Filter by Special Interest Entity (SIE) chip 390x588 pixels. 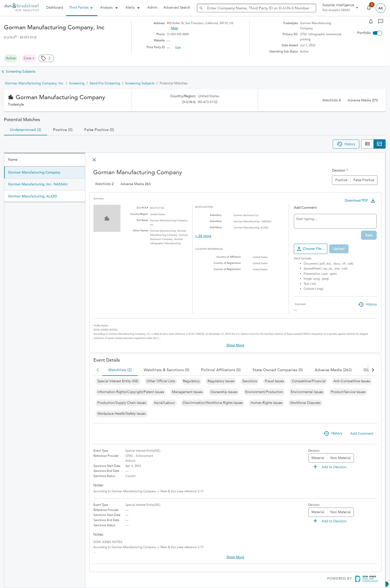click(x=118, y=381)
